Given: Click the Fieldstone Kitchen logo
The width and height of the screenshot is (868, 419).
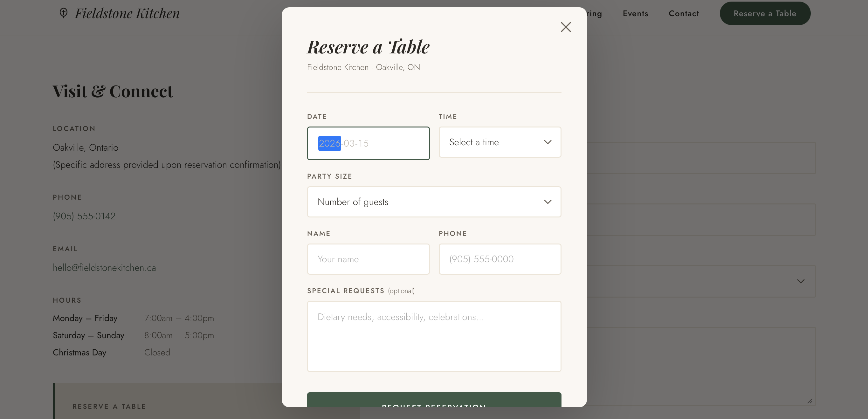Looking at the screenshot, I should (127, 13).
